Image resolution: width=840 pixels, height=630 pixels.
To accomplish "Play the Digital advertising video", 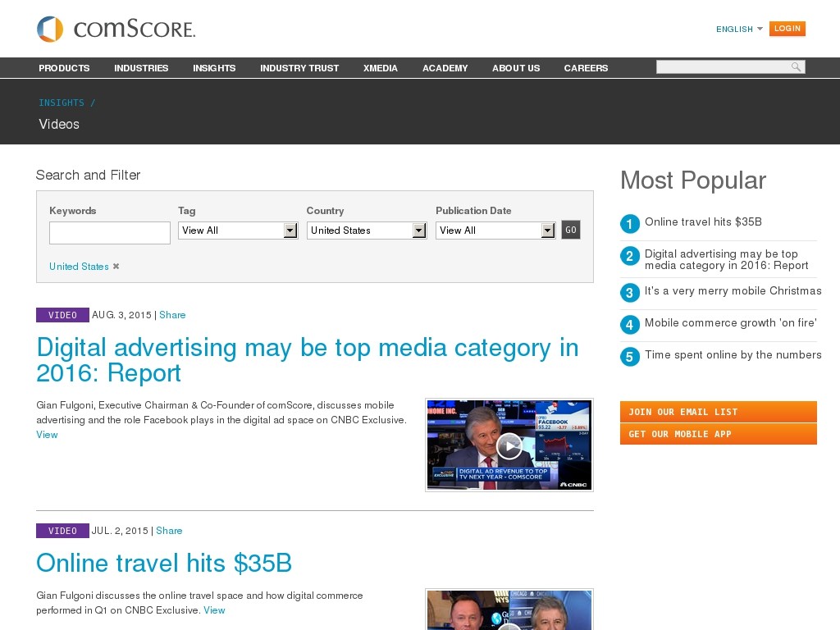I will [x=509, y=445].
